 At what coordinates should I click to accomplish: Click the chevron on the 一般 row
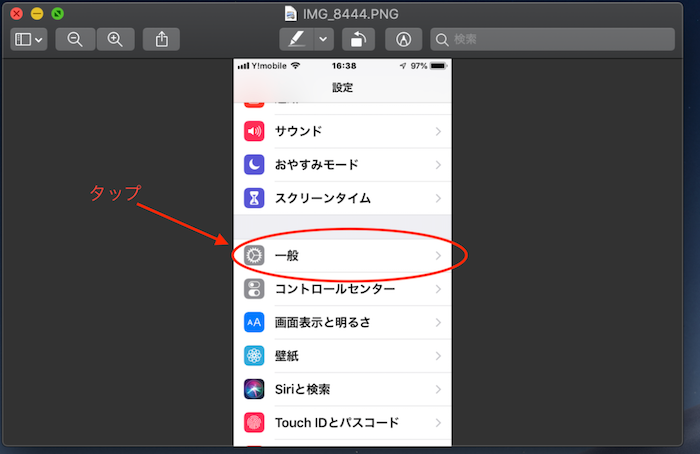coord(438,256)
